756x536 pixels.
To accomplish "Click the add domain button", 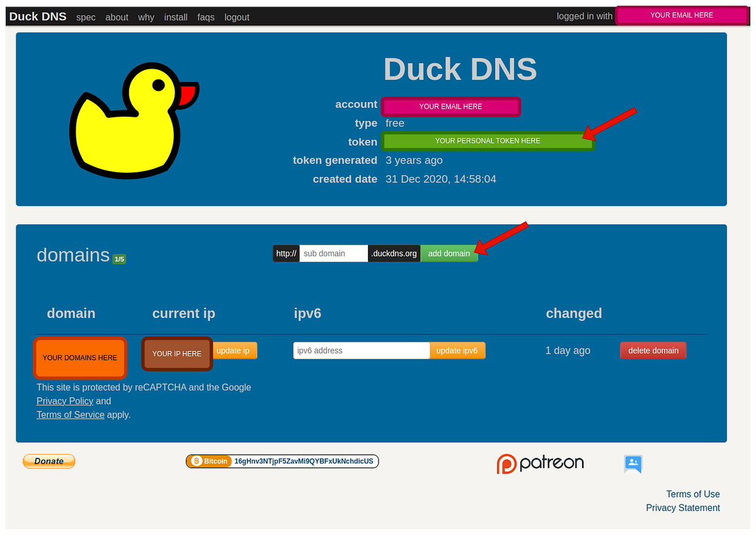I will 449,253.
